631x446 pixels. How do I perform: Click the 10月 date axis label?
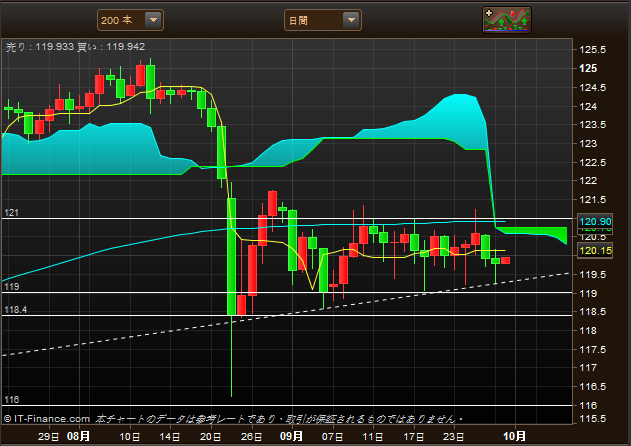tap(514, 436)
